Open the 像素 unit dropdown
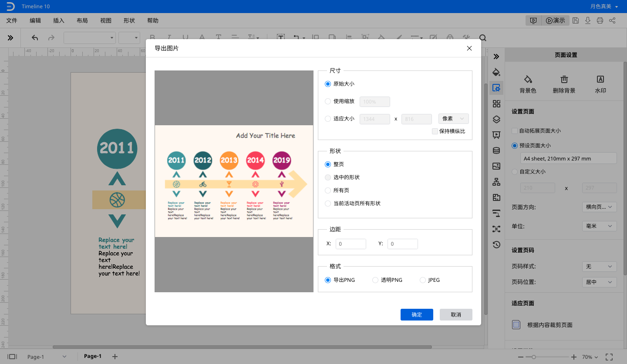The image size is (627, 364). pyautogui.click(x=453, y=119)
